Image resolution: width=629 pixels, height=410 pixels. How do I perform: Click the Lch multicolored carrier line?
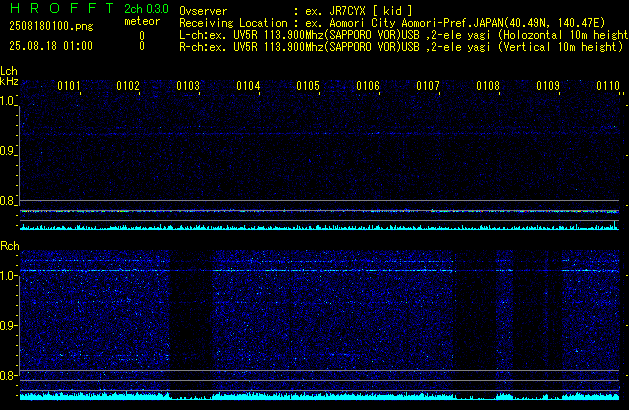(319, 211)
